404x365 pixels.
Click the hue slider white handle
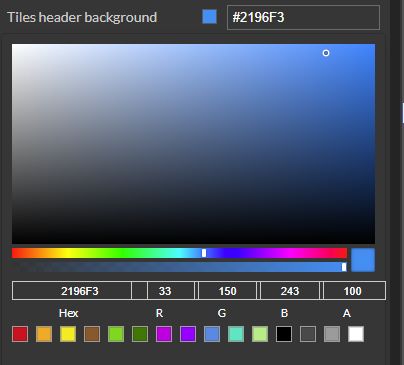coord(204,253)
